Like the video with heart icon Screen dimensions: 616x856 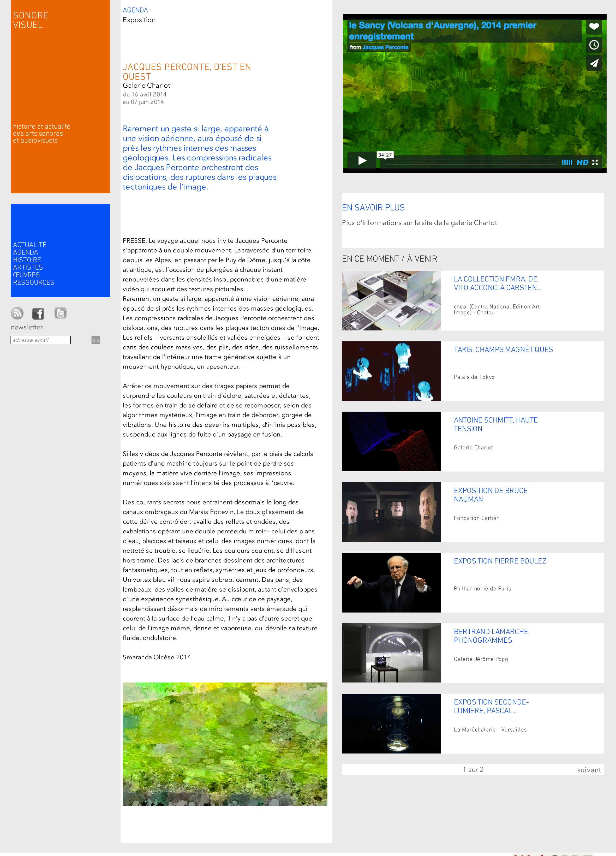(x=594, y=26)
